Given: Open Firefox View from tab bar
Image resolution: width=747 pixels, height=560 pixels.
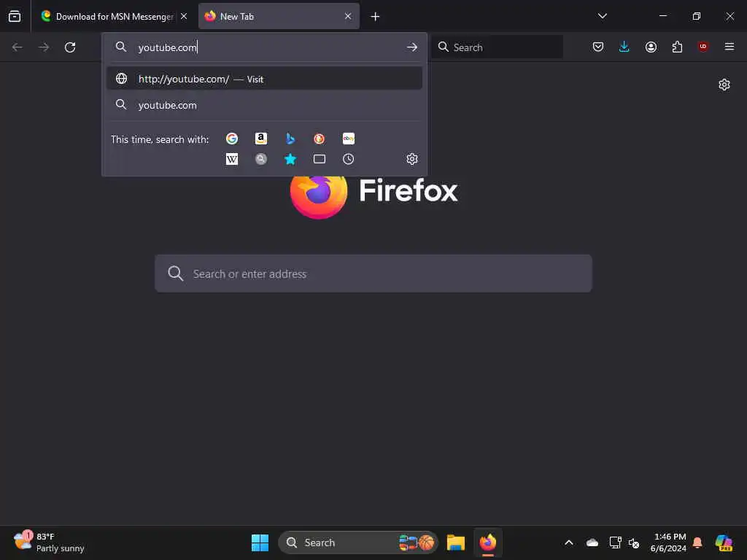Looking at the screenshot, I should [15, 16].
